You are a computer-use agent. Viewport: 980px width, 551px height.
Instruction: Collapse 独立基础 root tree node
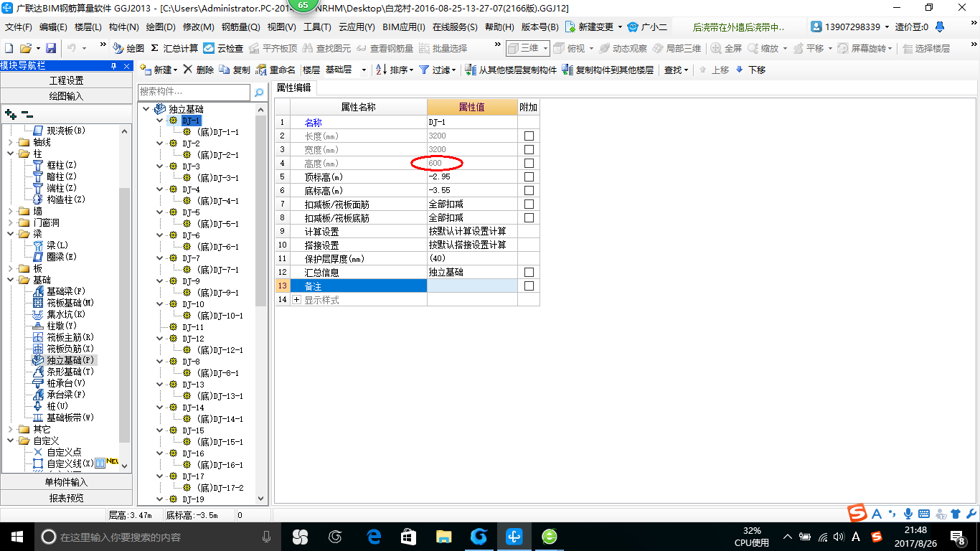coord(146,109)
